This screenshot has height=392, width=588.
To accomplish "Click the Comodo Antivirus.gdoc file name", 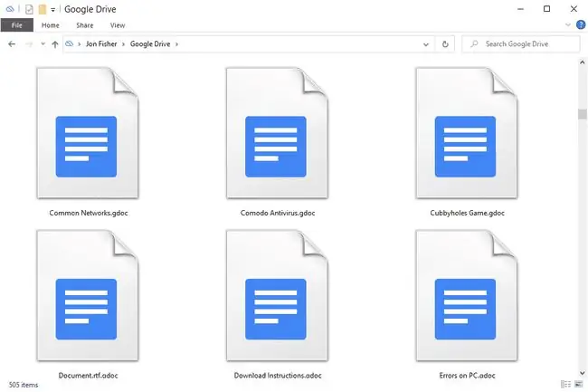I will 278,213.
